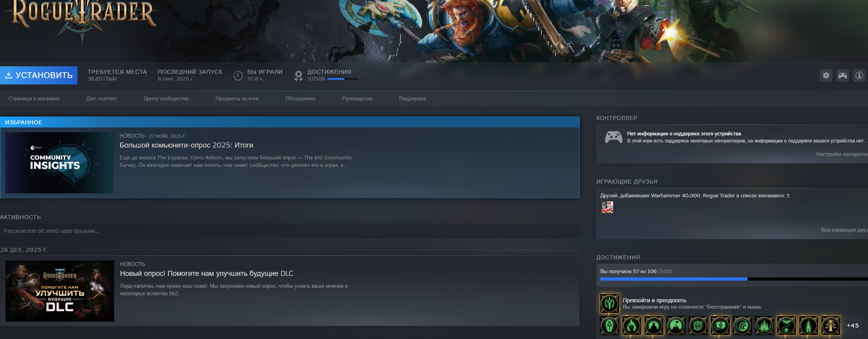Screen dimensions: 868x339
Task: Open the Обсуждения tab
Action: [300, 99]
